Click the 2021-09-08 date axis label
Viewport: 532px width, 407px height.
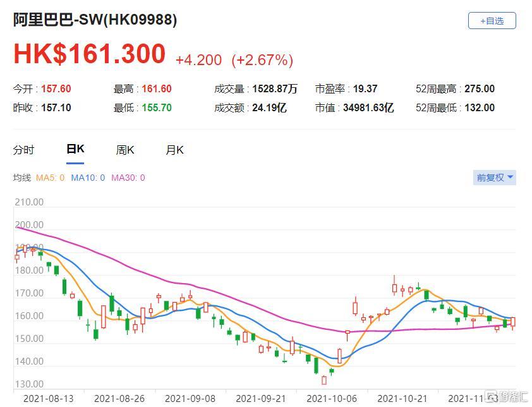[190, 399]
